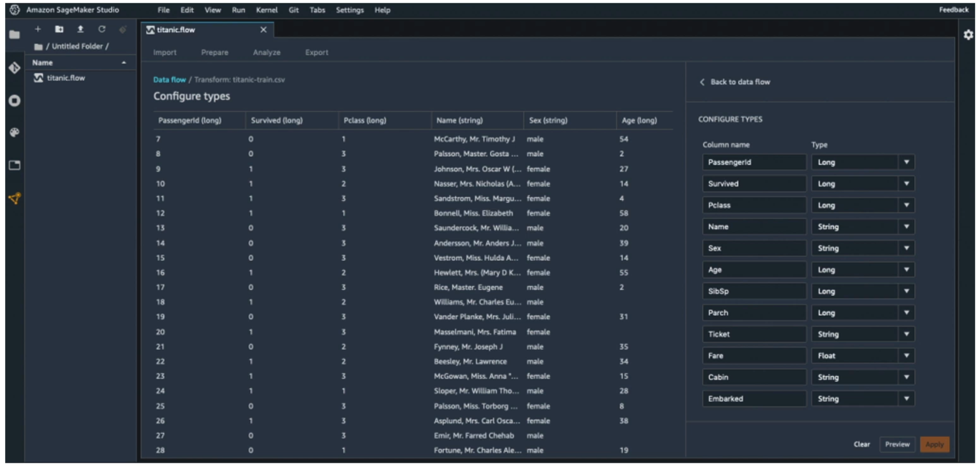The width and height of the screenshot is (980, 467).
Task: Switch to the Export tab
Action: [316, 52]
